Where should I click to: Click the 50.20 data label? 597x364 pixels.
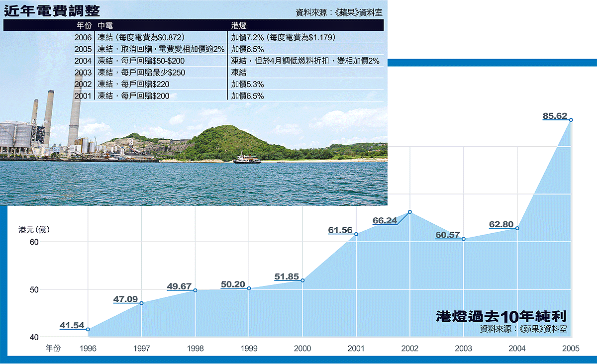(x=233, y=284)
